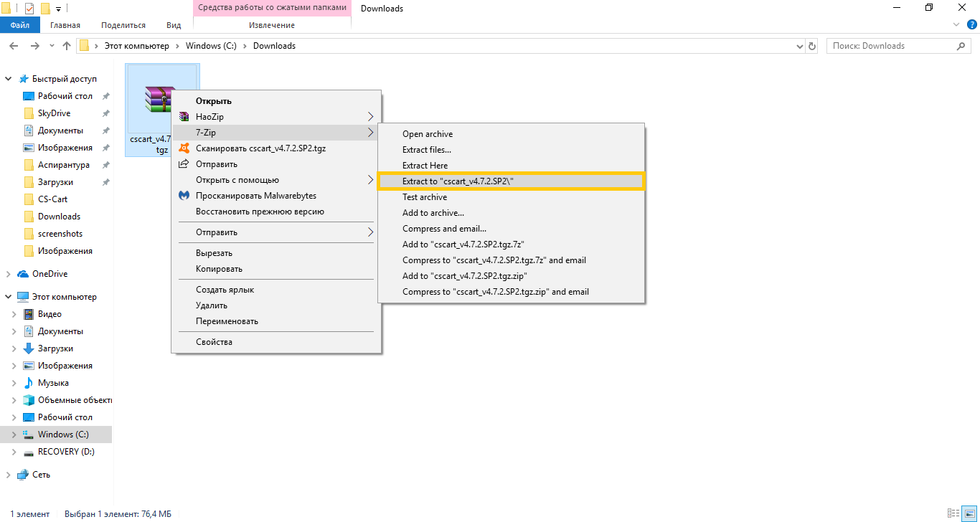Click Этот компьютер in address breadcrumb

coord(137,46)
